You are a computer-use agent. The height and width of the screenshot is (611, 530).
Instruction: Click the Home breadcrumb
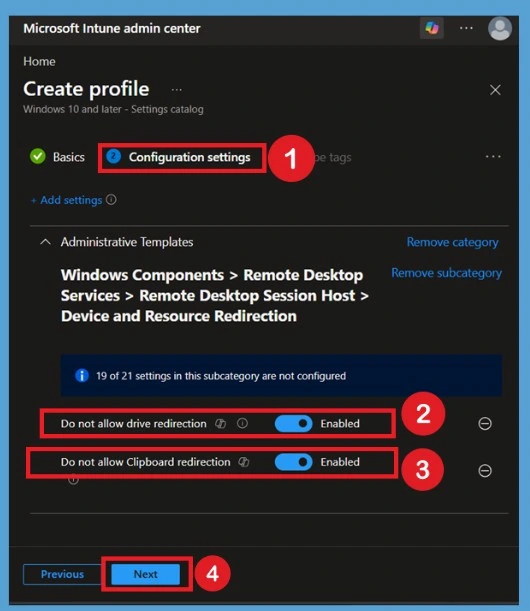pos(39,61)
